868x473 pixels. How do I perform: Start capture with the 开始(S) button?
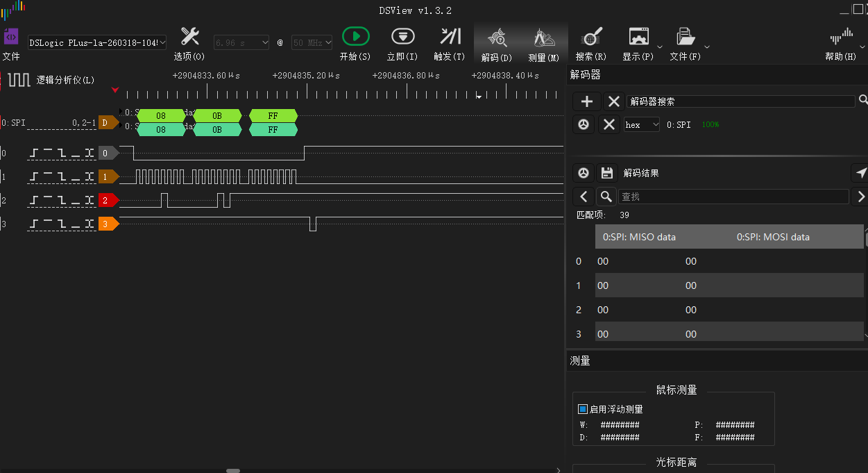(x=355, y=36)
